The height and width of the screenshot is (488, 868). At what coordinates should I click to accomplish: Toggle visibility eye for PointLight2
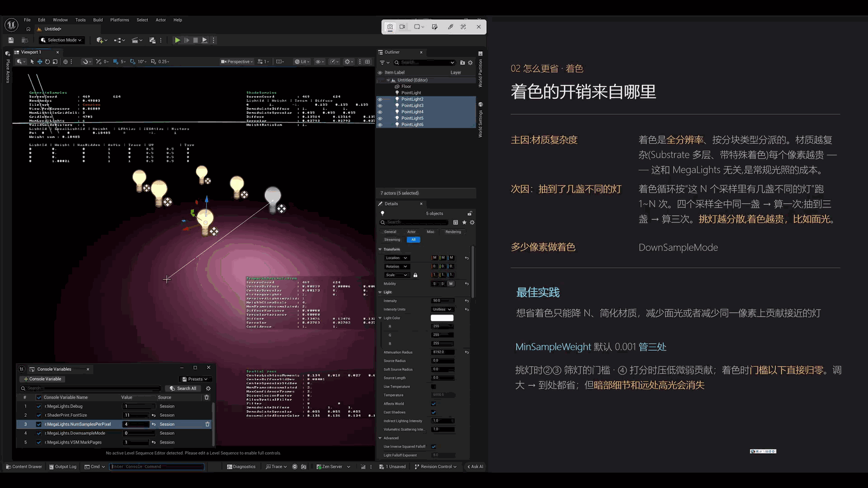click(x=380, y=99)
